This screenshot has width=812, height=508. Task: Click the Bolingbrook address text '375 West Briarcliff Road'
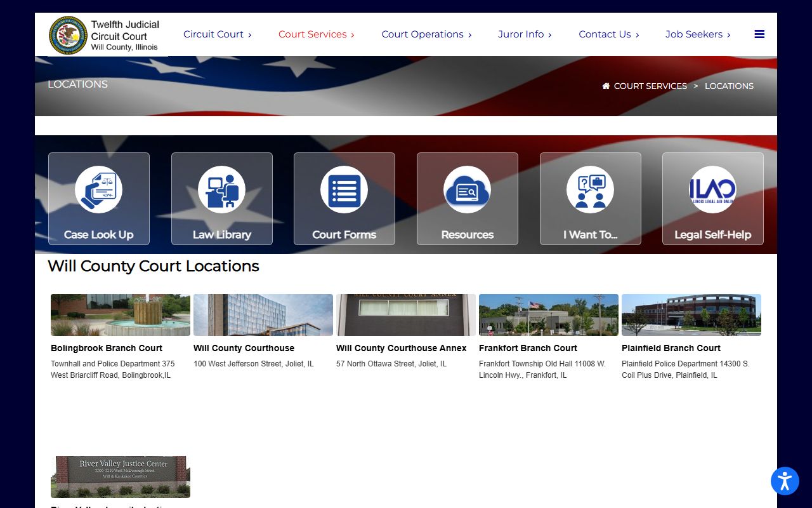tap(113, 370)
